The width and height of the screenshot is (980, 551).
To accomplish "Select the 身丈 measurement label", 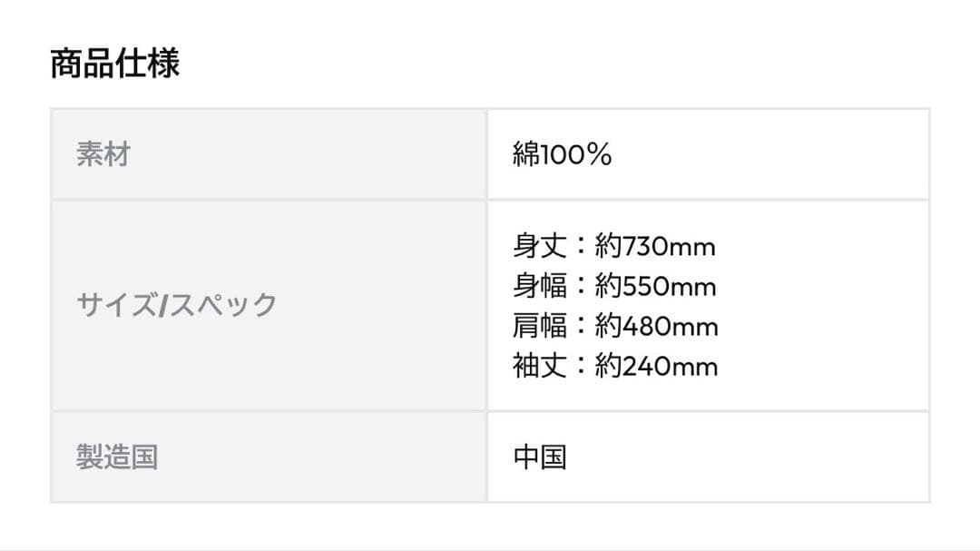I will click(x=540, y=246).
